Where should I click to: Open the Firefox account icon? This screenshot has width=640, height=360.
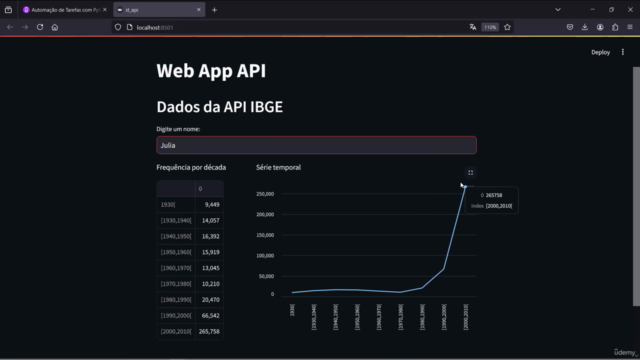pos(600,27)
